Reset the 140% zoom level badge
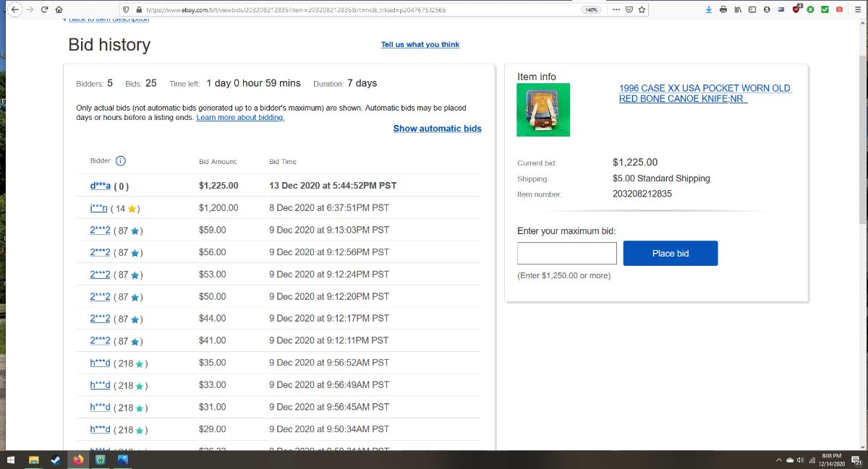Viewport: 868px width, 469px height. (x=591, y=10)
